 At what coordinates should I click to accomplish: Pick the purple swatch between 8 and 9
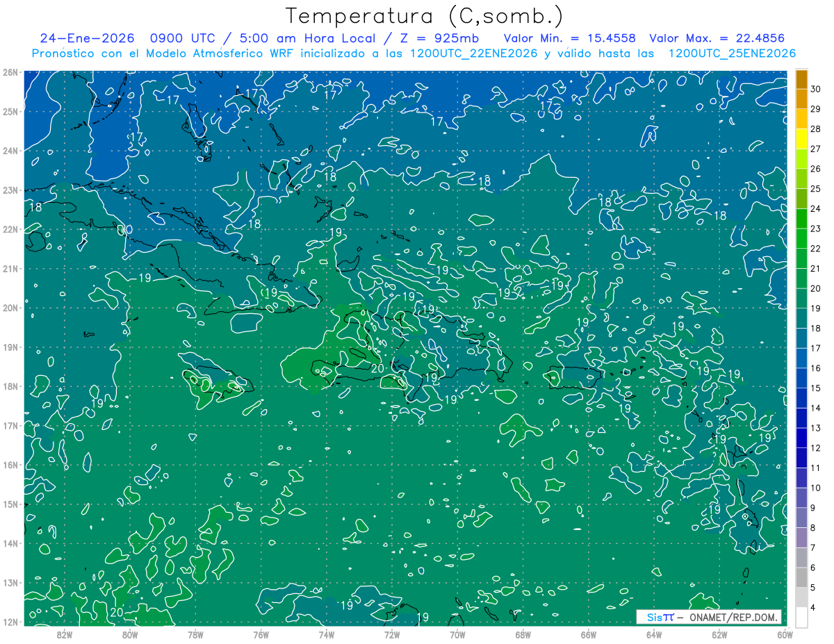pyautogui.click(x=801, y=518)
